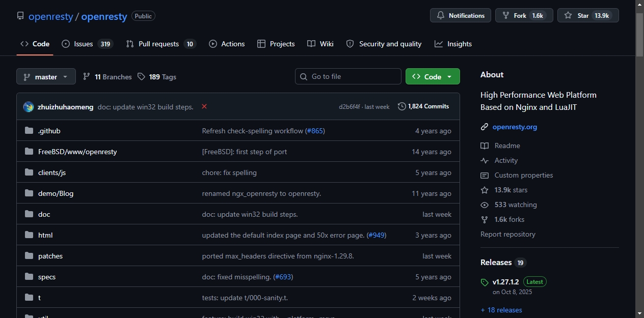Viewport: 644px width, 318px height.
Task: Open the Insights tab
Action: pos(453,44)
